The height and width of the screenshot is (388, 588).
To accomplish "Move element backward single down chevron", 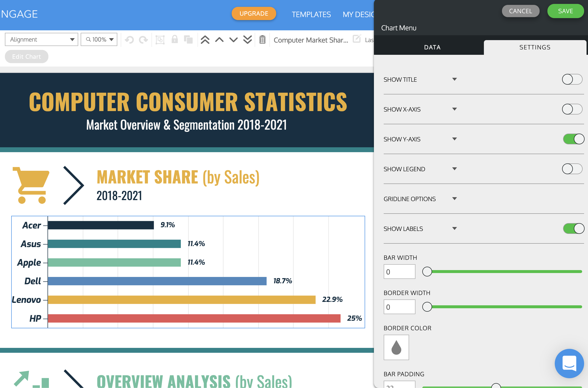I will click(x=233, y=40).
